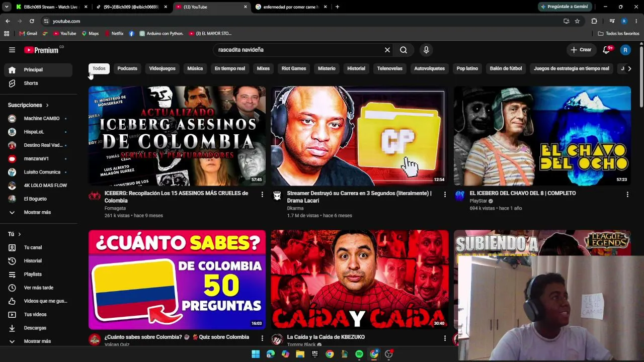Viewport: 644px width, 362px height.
Task: Open Luisito Comunica subscription channel
Action: click(x=38, y=172)
